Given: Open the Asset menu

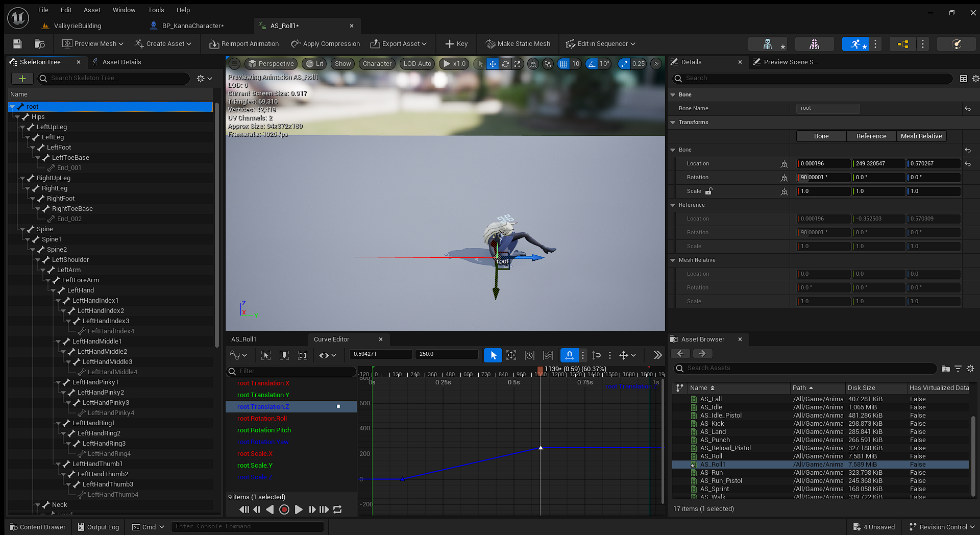Looking at the screenshot, I should coord(92,10).
